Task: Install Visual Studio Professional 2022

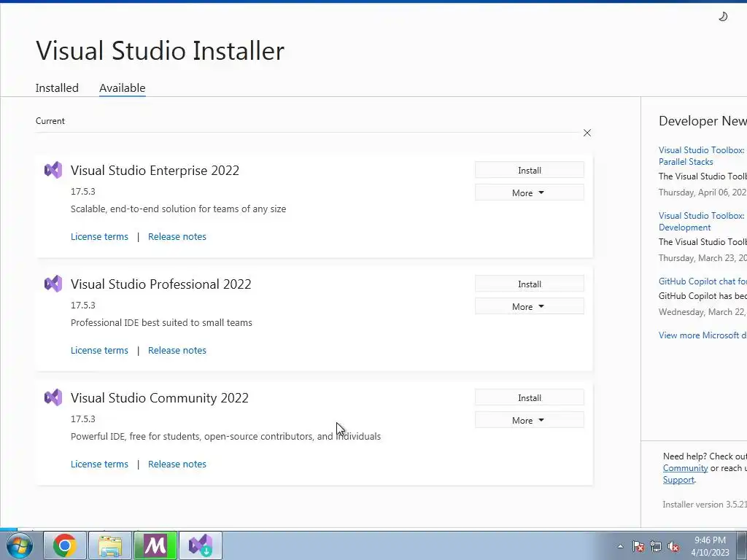Action: [530, 284]
